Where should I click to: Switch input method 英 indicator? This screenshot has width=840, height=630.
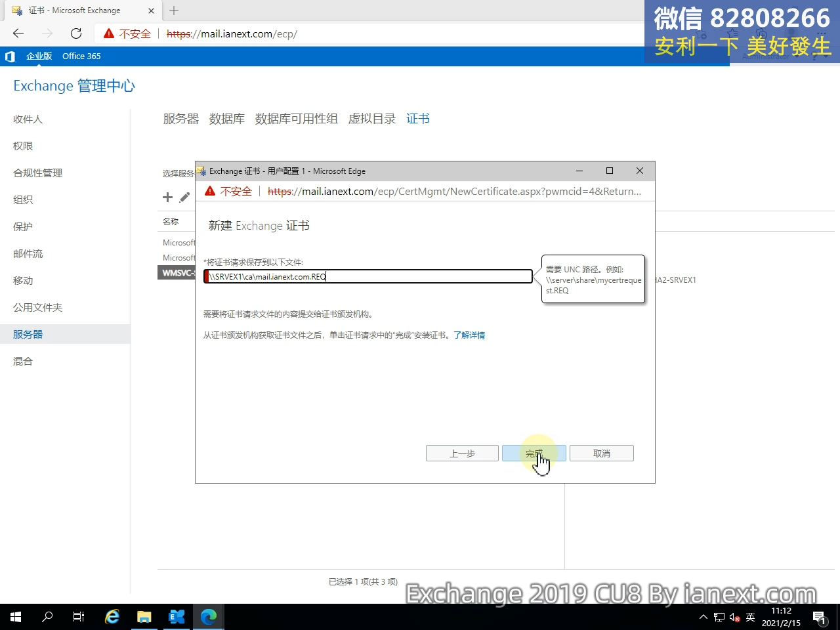(x=751, y=617)
